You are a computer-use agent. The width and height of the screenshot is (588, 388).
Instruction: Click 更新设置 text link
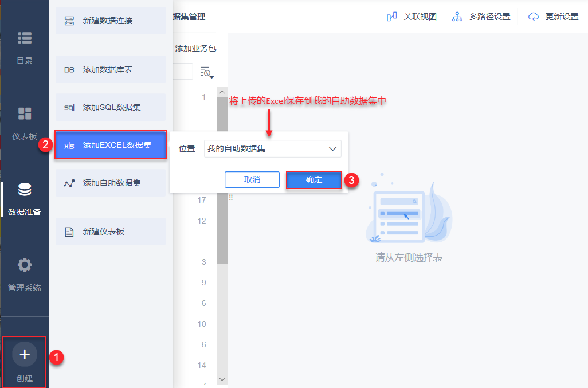tap(562, 17)
